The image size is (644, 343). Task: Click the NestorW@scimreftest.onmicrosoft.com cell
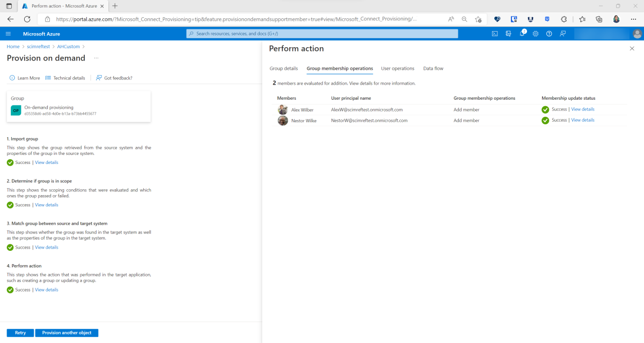[x=369, y=121]
